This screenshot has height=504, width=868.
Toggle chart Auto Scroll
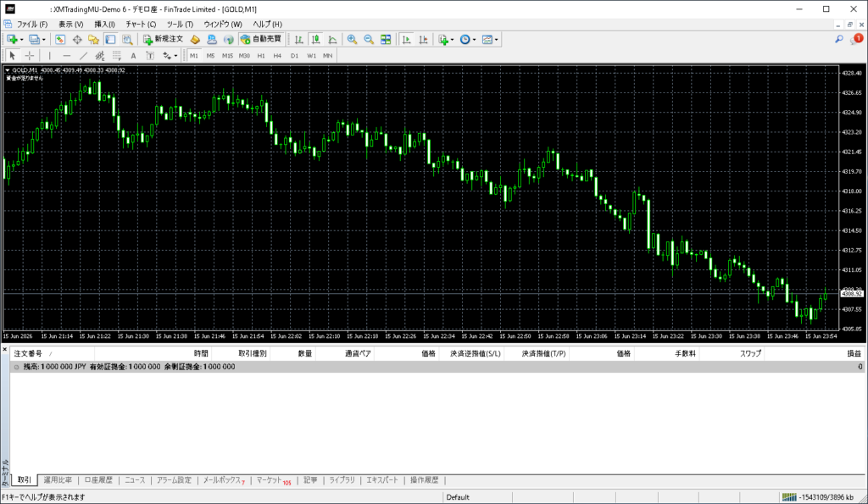click(406, 39)
